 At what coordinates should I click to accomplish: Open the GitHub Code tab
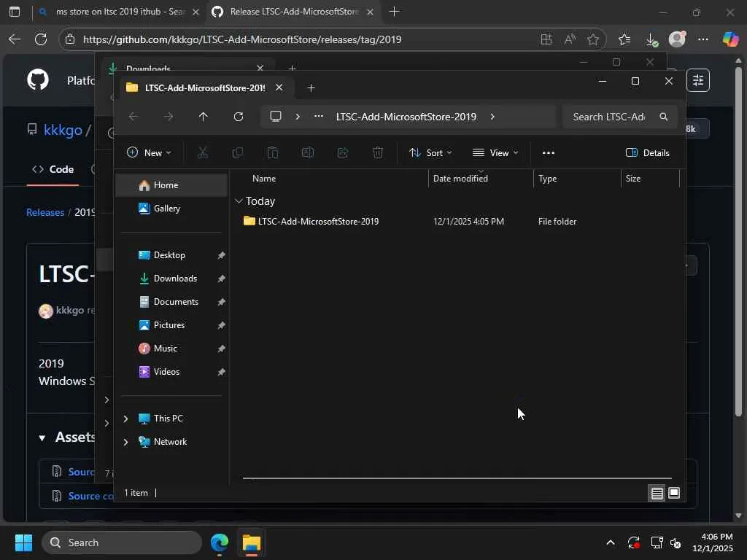click(53, 169)
